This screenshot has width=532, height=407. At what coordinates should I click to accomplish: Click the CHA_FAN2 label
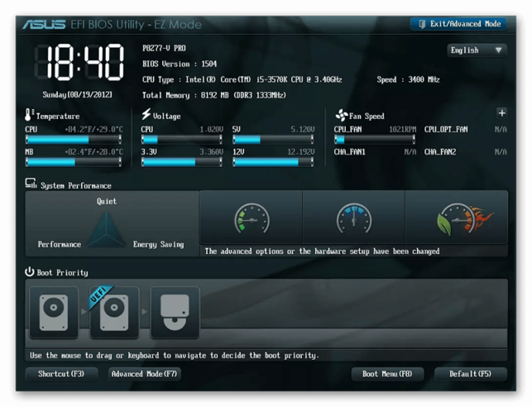(440, 152)
